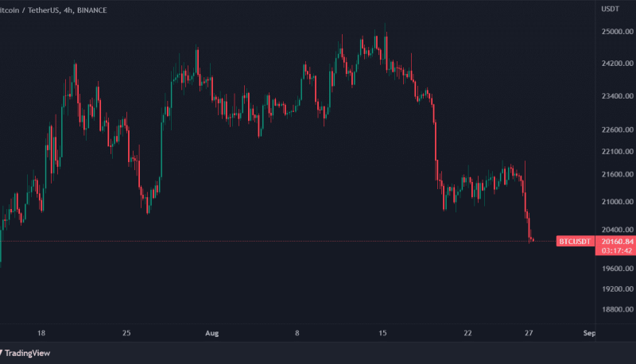This screenshot has width=636, height=364.
Task: Click the 19600.00 price level label
Action: tap(617, 268)
